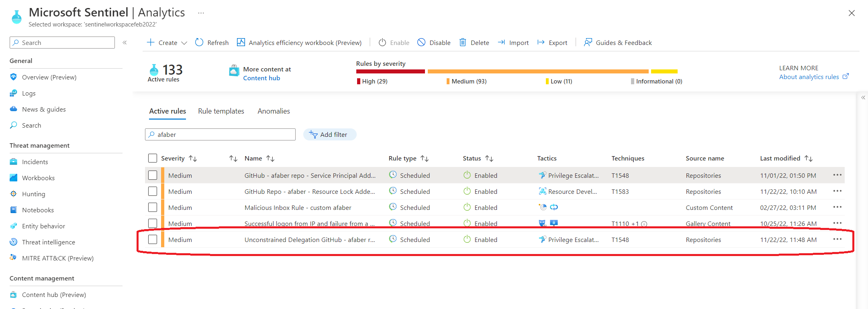Switch to Active rules tab
This screenshot has height=309, width=868.
coord(167,111)
